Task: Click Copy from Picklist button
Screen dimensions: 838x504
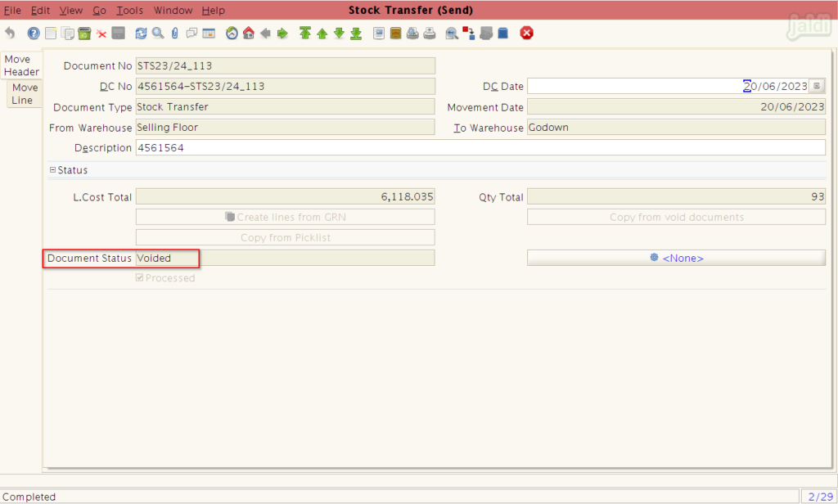Action: [x=286, y=237]
